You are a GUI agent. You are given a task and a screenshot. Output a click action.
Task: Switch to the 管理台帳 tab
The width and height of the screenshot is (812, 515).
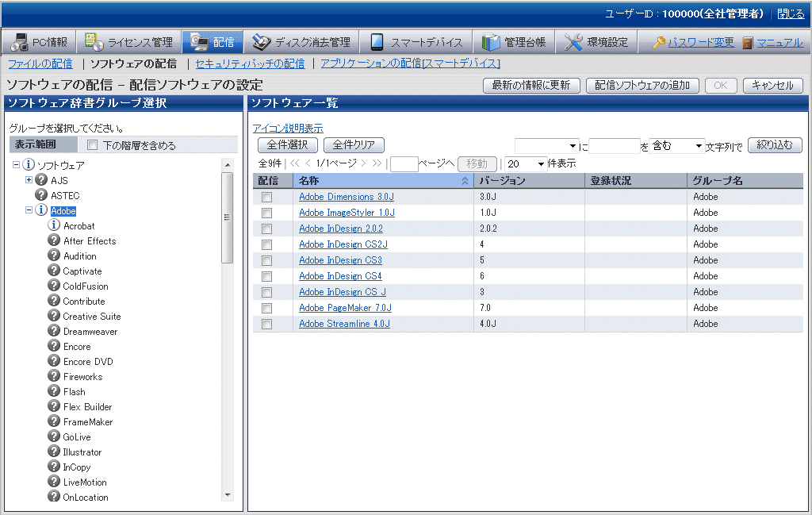(514, 42)
